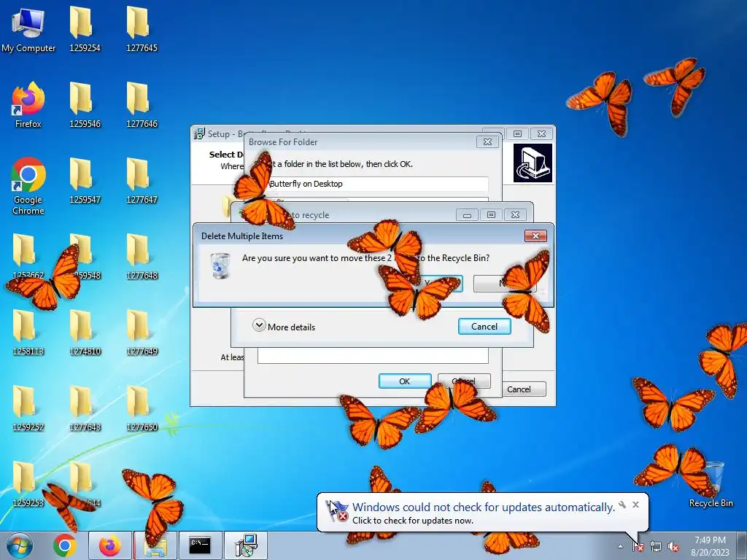Select the folder named 1277643
Screen dimensions: 747x560
tap(85, 408)
